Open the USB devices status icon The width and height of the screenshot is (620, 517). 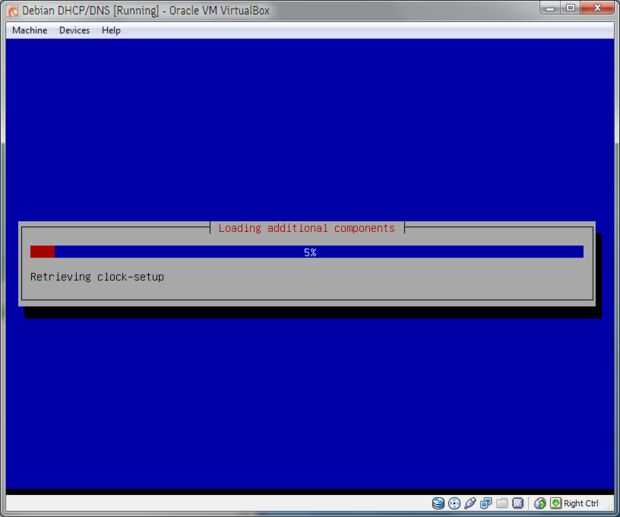coord(470,503)
